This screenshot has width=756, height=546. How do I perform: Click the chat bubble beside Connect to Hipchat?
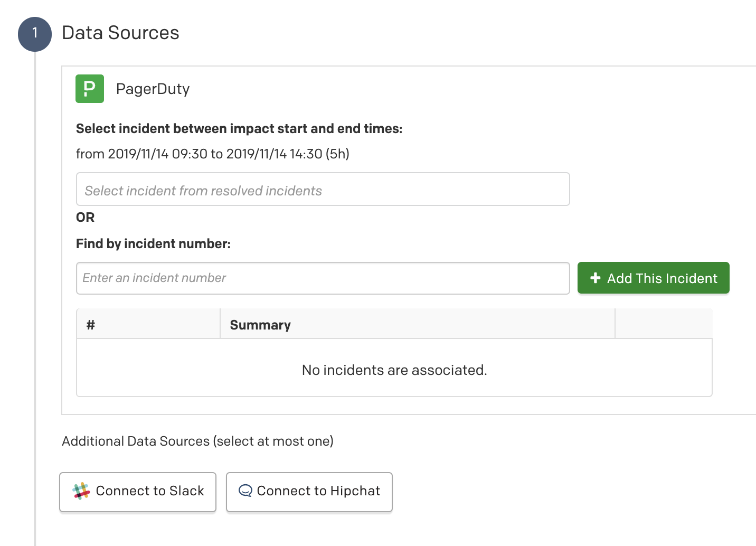[x=245, y=491]
